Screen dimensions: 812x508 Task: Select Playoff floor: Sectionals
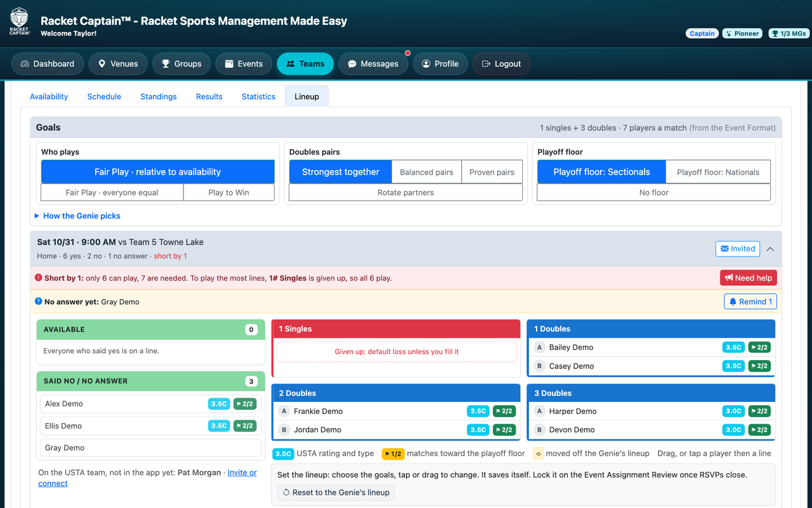[601, 171]
